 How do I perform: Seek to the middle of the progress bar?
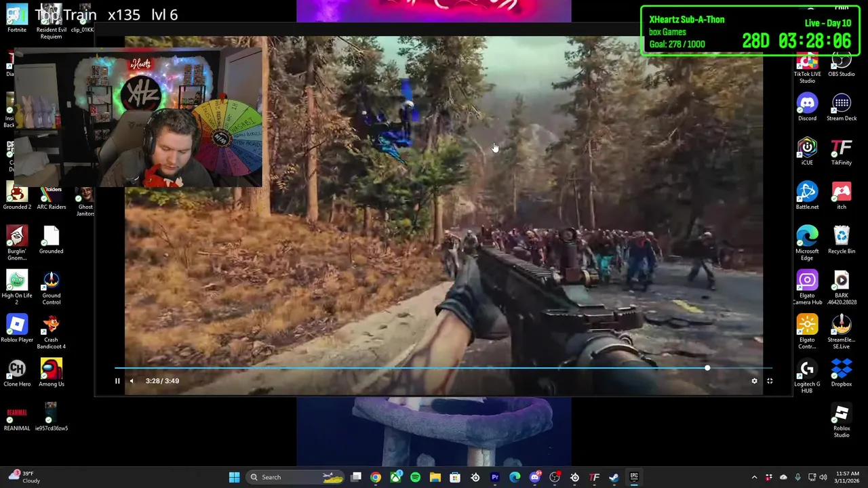(443, 368)
